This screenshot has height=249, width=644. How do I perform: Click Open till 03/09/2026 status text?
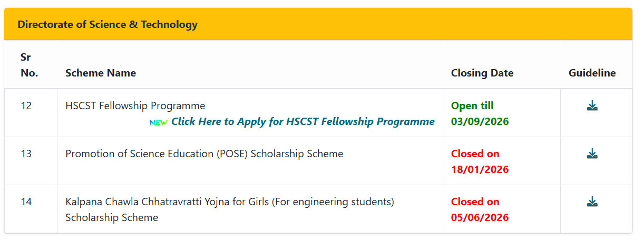point(480,114)
